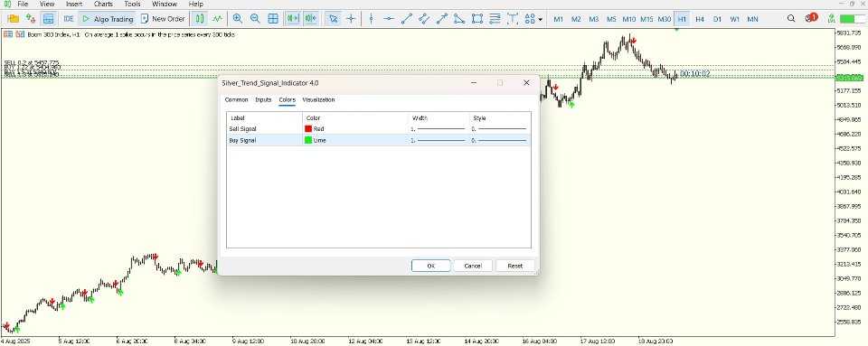Switch timeframe to H4
The image size is (868, 346).
(700, 19)
